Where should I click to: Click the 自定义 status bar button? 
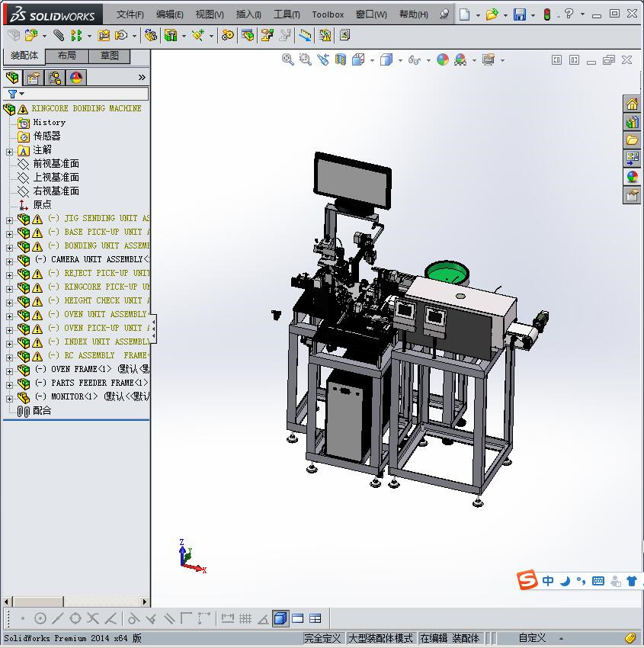532,638
